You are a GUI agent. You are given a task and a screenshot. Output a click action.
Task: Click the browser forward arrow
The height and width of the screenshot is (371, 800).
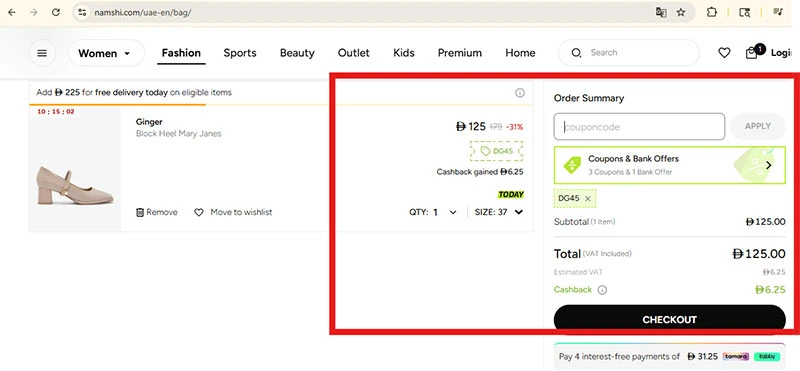click(x=34, y=12)
